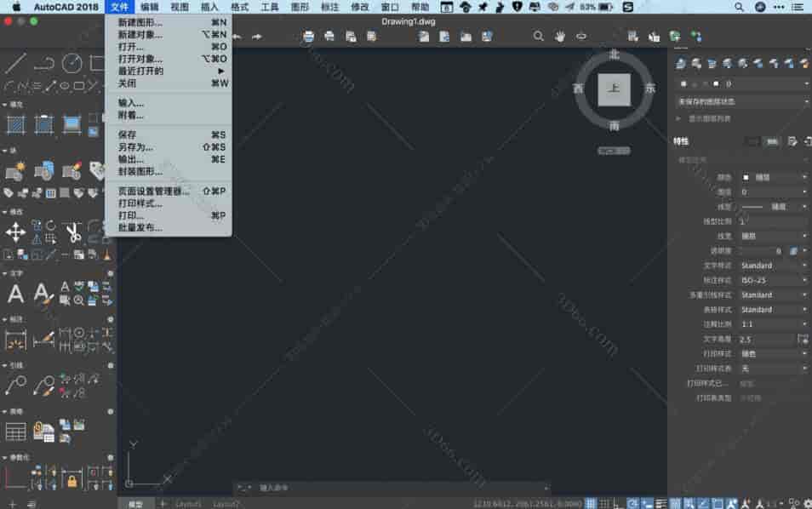Click the magnifier zoom icon in the toolbar

pyautogui.click(x=539, y=36)
